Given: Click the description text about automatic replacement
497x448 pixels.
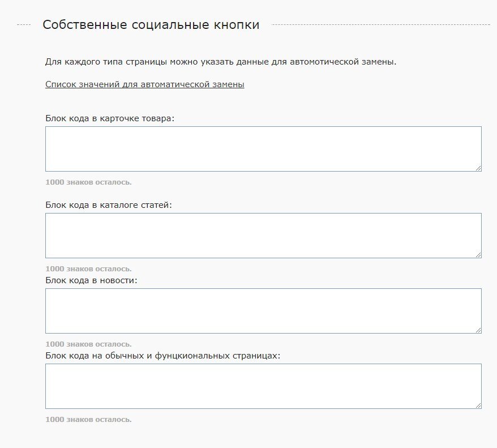Looking at the screenshot, I should pyautogui.click(x=221, y=61).
